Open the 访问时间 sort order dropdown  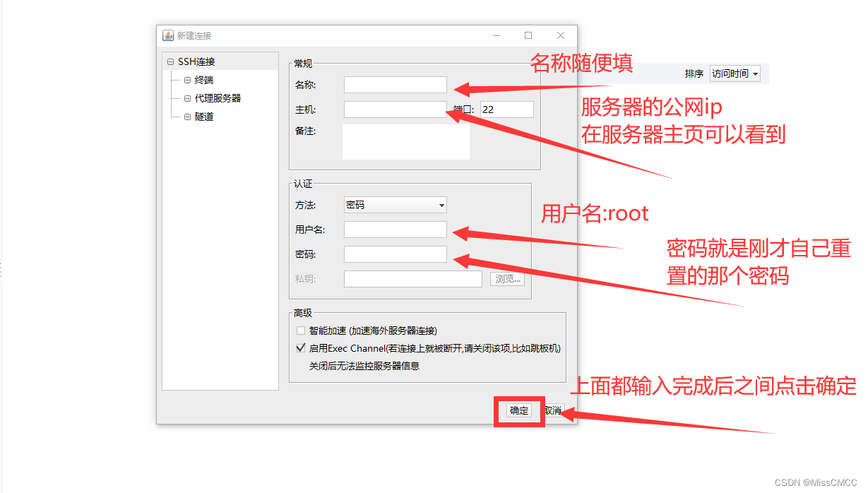click(x=735, y=73)
